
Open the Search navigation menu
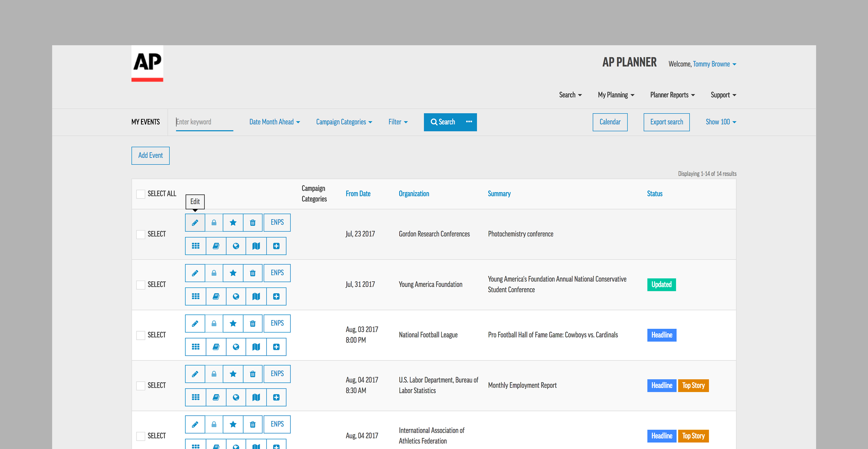pos(570,95)
